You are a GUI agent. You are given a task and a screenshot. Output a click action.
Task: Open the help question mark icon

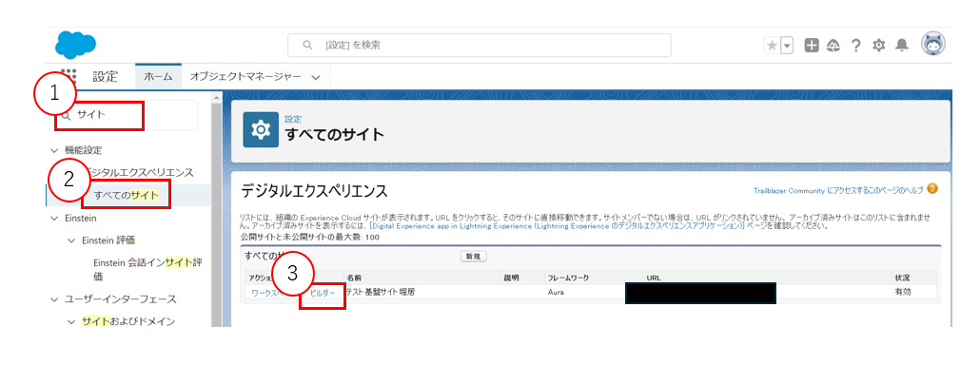click(x=856, y=46)
